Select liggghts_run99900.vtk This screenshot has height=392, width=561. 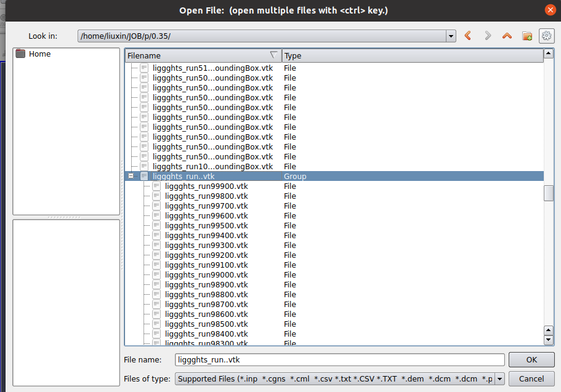click(206, 186)
